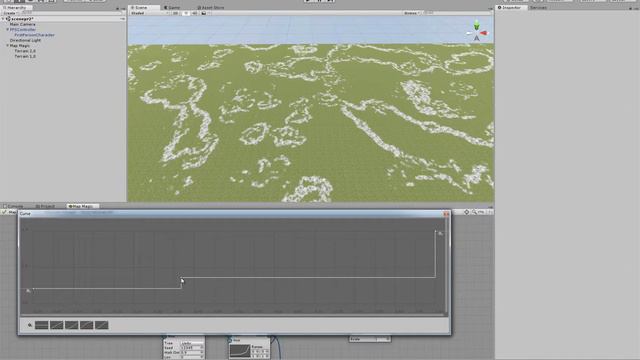
Task: Open the Gizmos dropdown in Scene view
Action: (x=412, y=13)
